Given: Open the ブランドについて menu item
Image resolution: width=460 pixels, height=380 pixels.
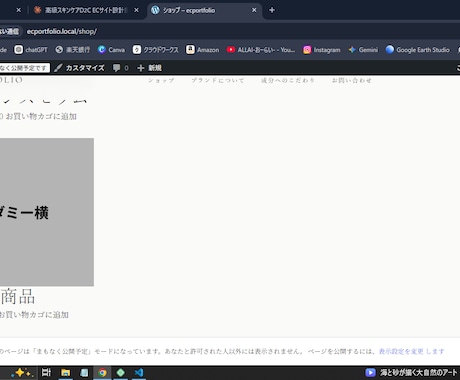Looking at the screenshot, I should click(x=218, y=80).
